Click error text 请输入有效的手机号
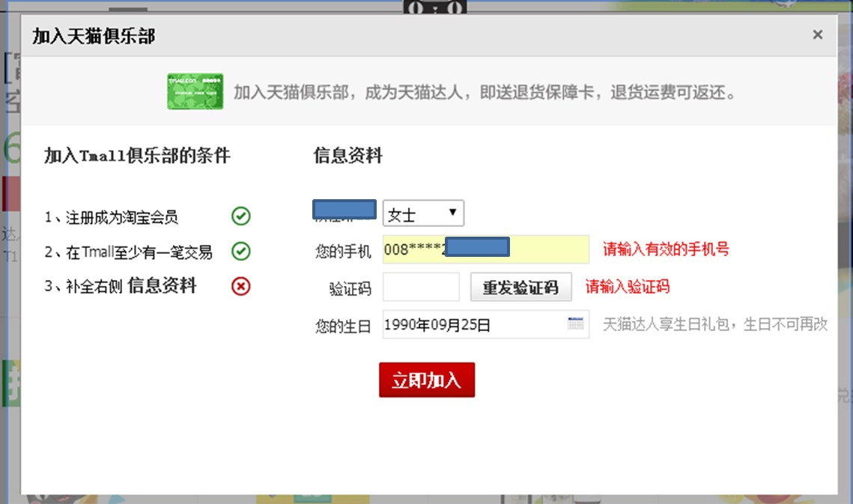This screenshot has width=853, height=504. click(x=666, y=249)
